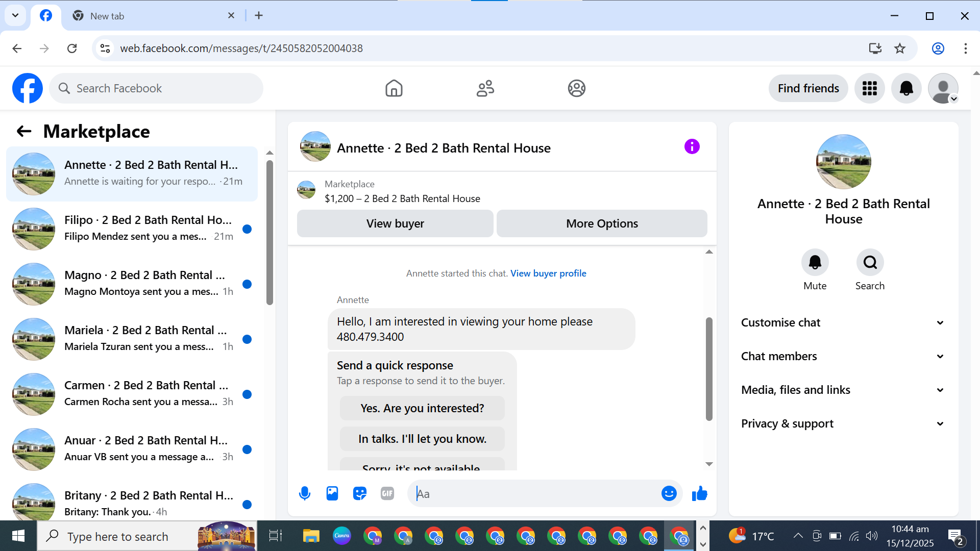
Task: Switch to the New tab browser tab
Action: coord(152,16)
